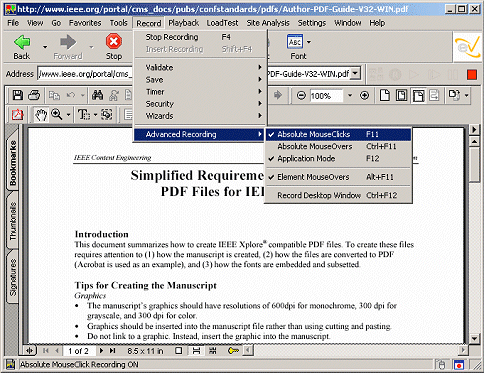The width and height of the screenshot is (484, 373).
Task: Switch to Fit in Window view
Action: 401,95
